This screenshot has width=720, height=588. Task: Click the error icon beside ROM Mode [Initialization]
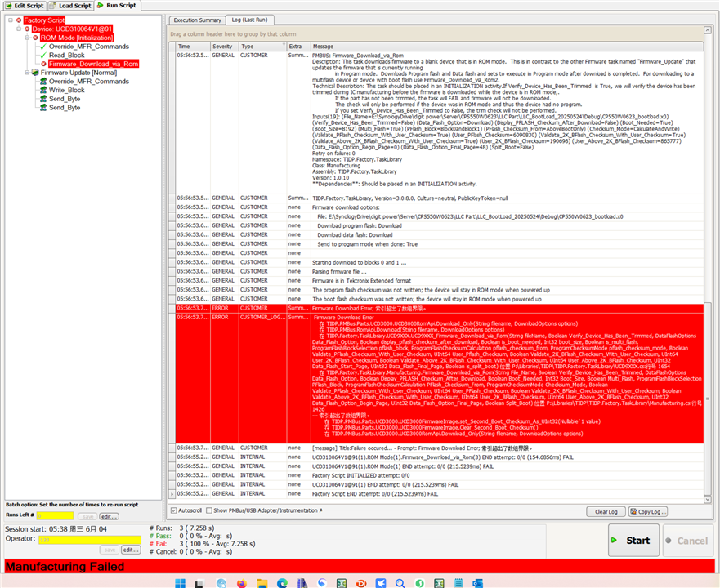point(35,38)
